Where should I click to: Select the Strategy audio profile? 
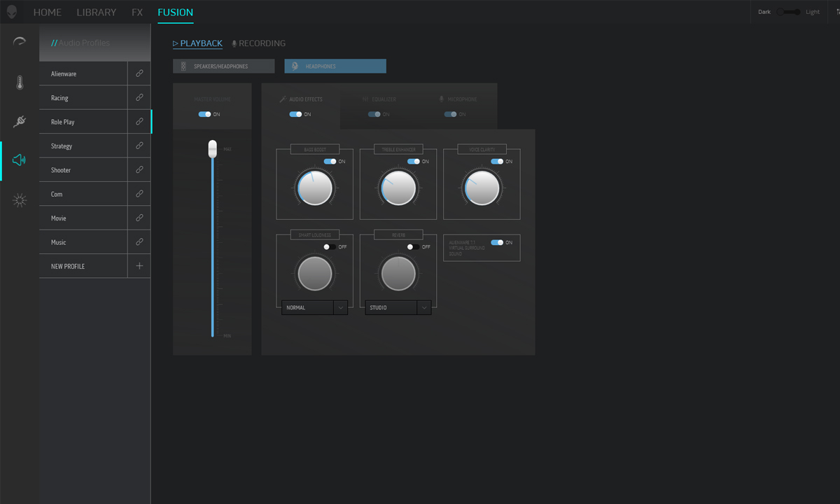[83, 146]
